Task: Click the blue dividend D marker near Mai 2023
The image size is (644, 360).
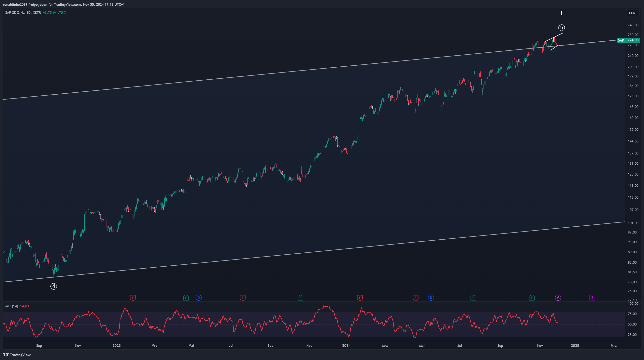Action: click(x=199, y=298)
